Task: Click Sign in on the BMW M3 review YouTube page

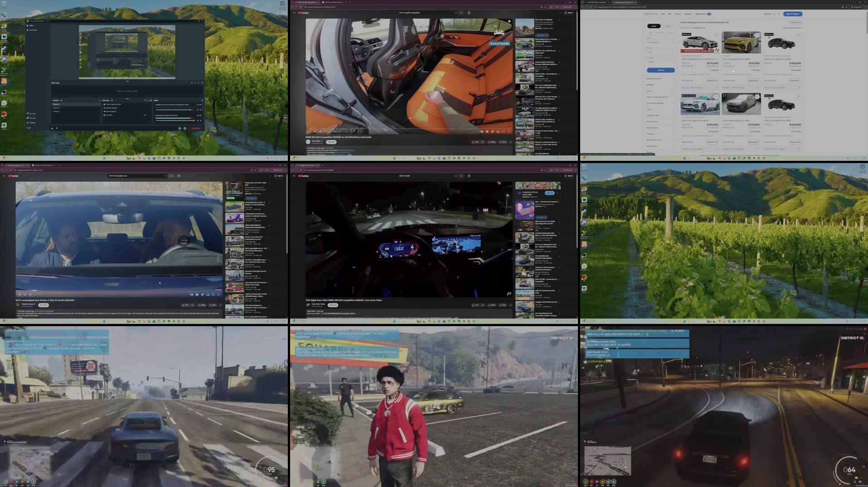Action: (x=570, y=13)
